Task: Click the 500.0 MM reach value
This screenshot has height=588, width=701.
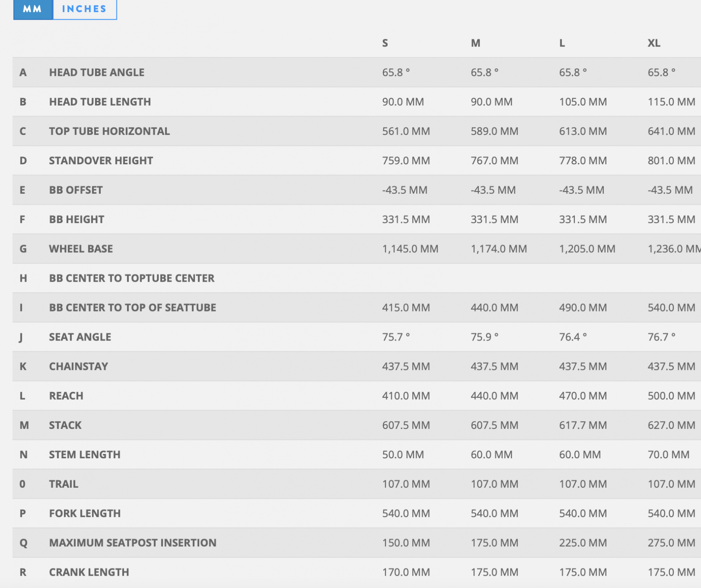Action: tap(672, 395)
